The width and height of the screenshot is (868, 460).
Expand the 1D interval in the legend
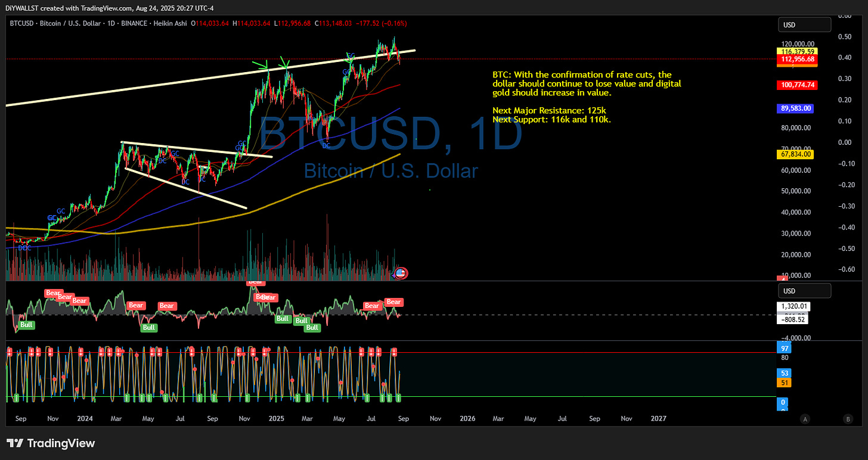pyautogui.click(x=110, y=24)
